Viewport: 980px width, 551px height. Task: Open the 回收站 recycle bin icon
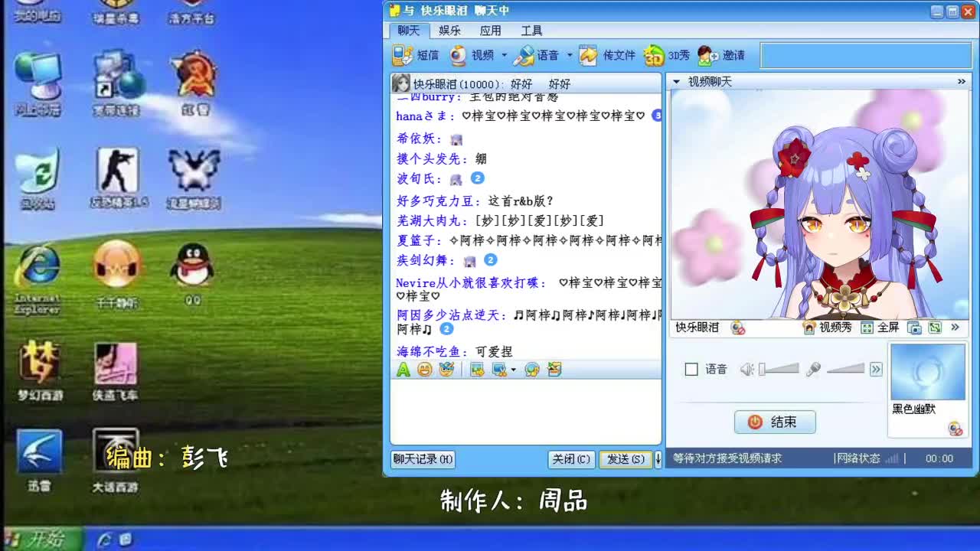[x=37, y=181]
